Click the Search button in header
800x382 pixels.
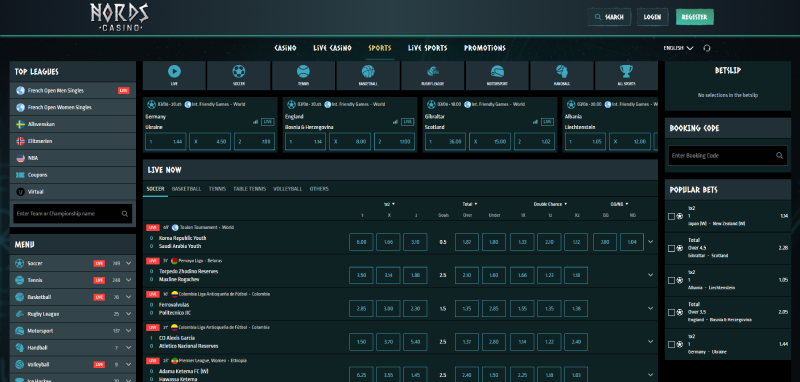tap(609, 17)
